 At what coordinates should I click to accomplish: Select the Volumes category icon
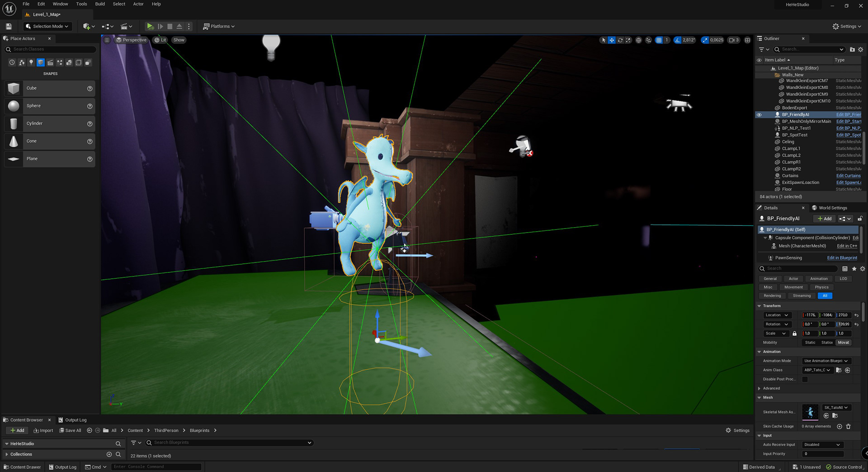pyautogui.click(x=79, y=62)
